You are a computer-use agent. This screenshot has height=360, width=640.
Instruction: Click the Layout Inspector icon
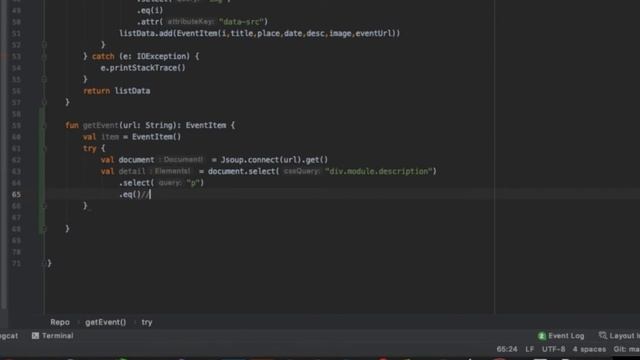[x=602, y=336]
